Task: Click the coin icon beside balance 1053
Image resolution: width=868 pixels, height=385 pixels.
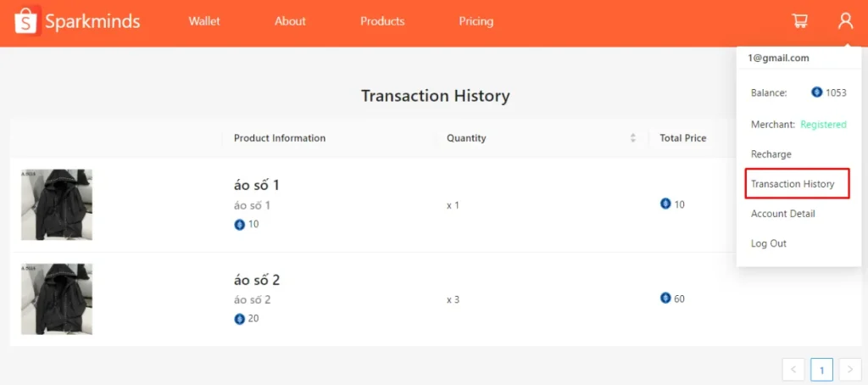Action: click(x=817, y=92)
